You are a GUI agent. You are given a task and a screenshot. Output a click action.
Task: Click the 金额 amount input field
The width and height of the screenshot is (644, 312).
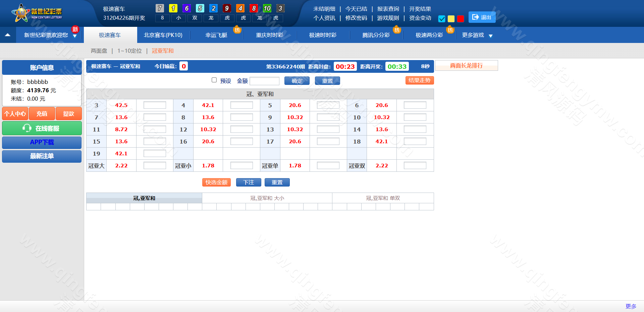tap(264, 81)
